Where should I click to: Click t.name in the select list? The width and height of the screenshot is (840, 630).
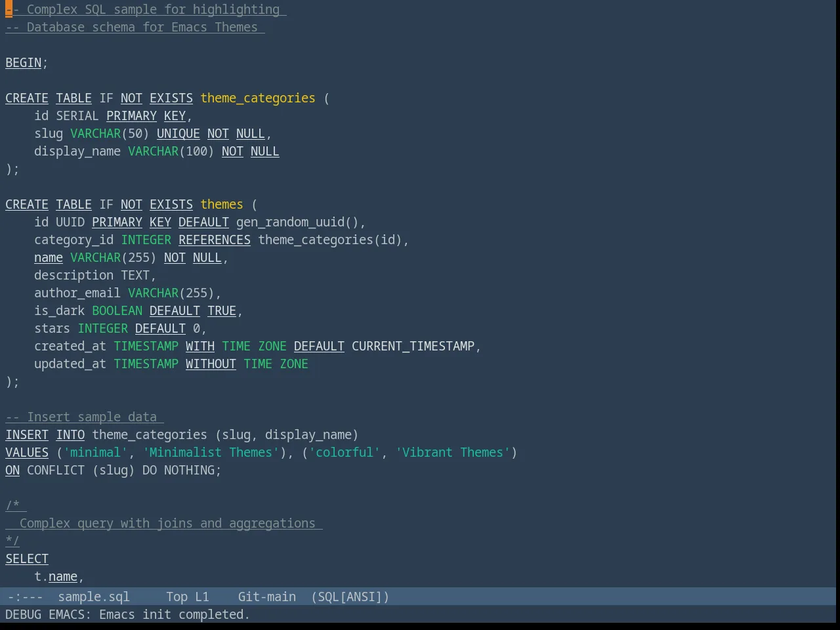[56, 577]
